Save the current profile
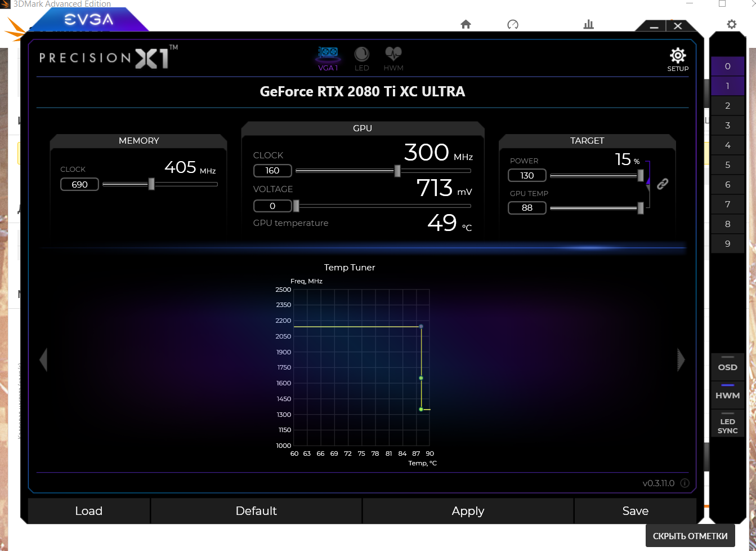756x551 pixels. coord(636,511)
